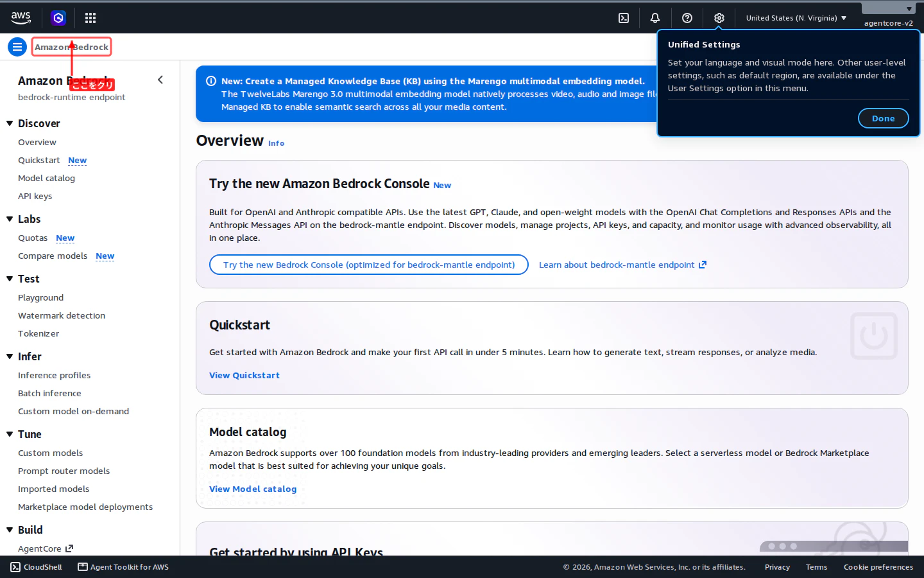Open Agent Toolkit for AWS in footer

click(x=123, y=567)
